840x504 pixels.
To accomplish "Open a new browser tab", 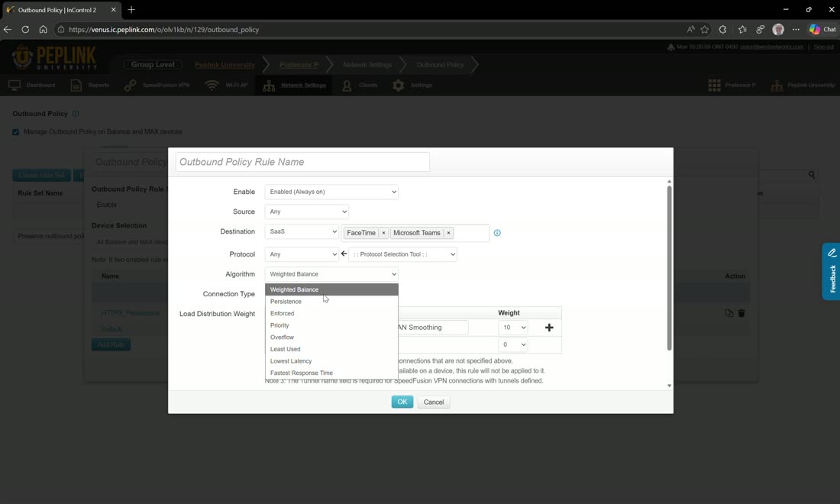I will point(131,10).
